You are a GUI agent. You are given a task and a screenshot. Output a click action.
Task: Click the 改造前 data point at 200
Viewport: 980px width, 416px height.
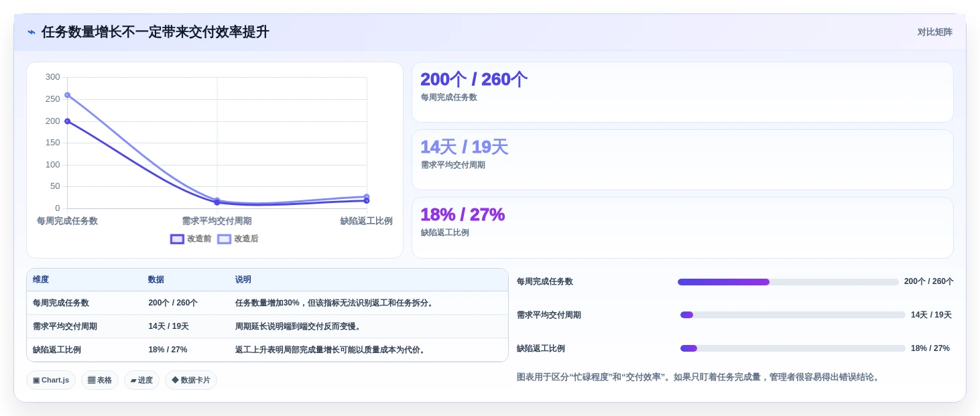click(67, 121)
